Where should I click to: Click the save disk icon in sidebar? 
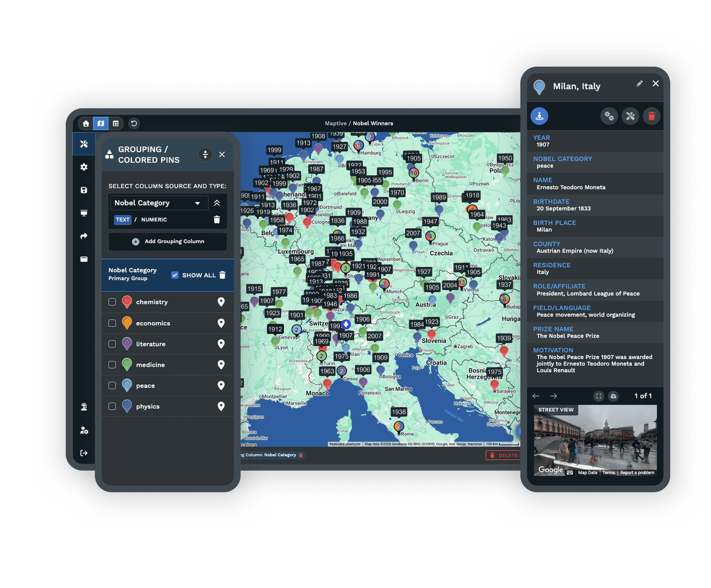pyautogui.click(x=84, y=190)
